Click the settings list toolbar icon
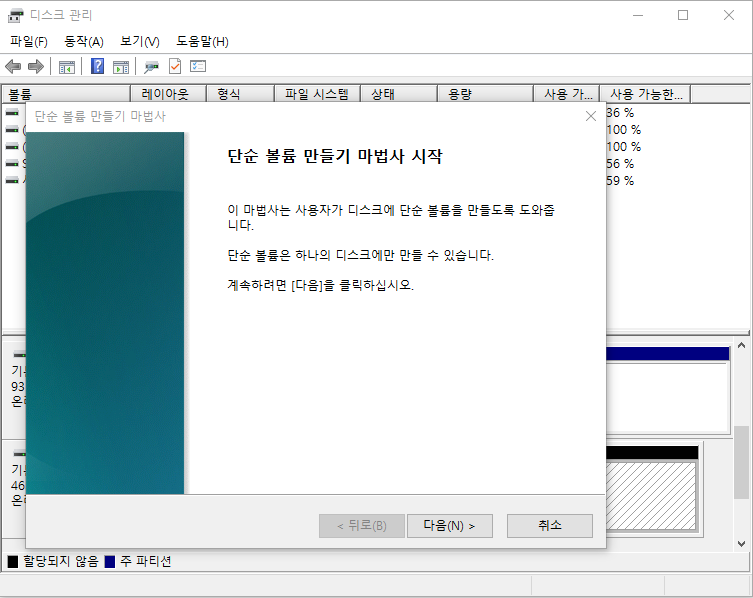This screenshot has height=598, width=753. click(198, 66)
